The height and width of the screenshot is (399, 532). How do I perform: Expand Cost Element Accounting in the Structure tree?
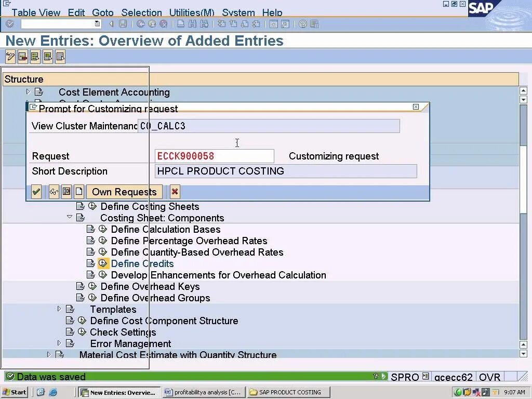[26, 92]
